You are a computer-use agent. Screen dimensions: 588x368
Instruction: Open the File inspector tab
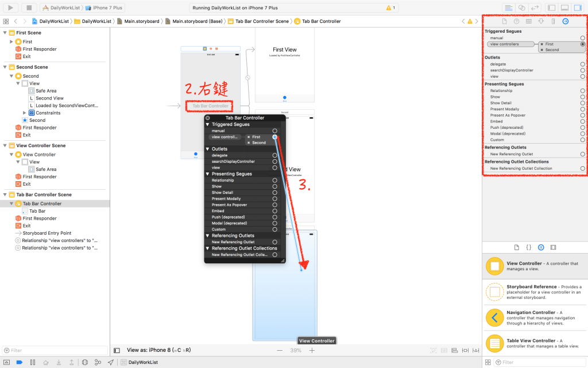pos(504,21)
